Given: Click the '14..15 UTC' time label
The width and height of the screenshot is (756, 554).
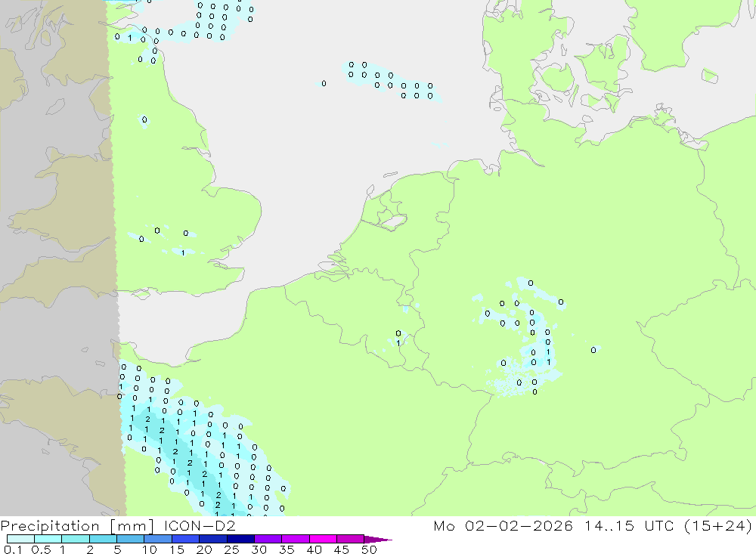Looking at the screenshot, I should [629, 525].
